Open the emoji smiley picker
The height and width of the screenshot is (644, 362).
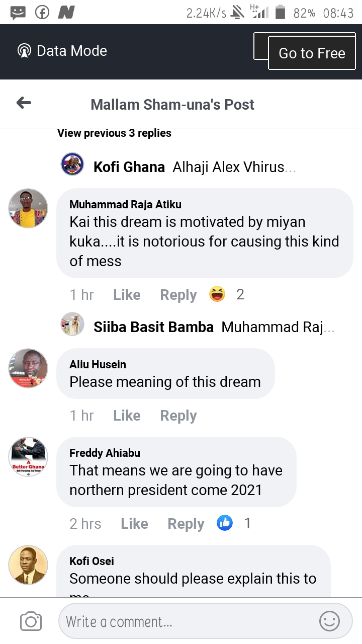(x=330, y=621)
